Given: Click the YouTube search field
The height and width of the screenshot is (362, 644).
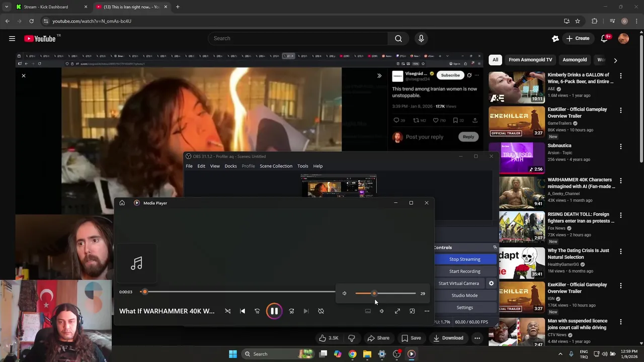Looking at the screenshot, I should 298,39.
